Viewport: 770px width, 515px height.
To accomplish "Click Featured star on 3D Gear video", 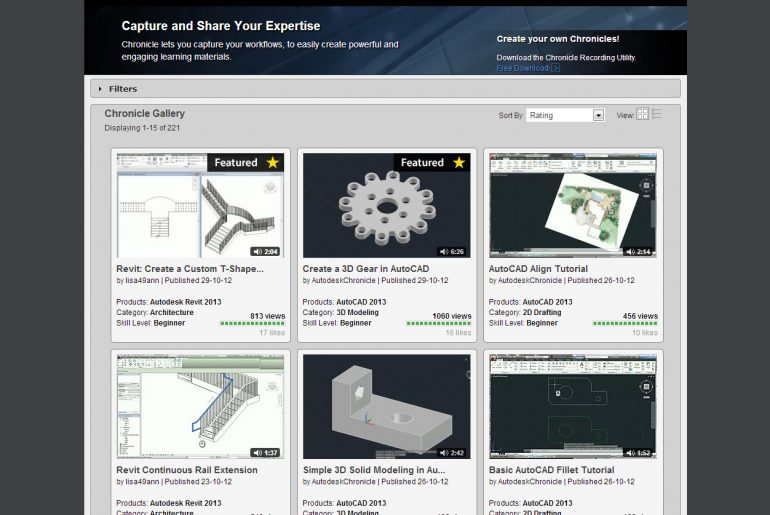I will [x=458, y=163].
